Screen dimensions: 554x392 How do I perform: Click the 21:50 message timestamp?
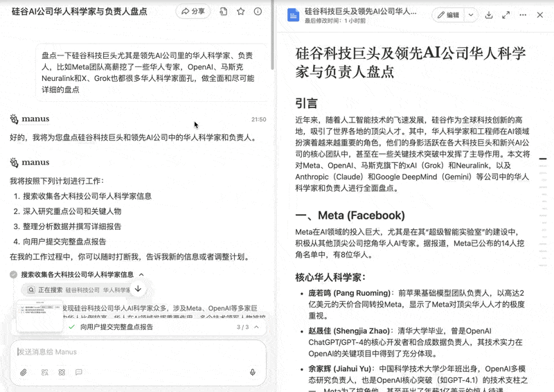coord(258,120)
